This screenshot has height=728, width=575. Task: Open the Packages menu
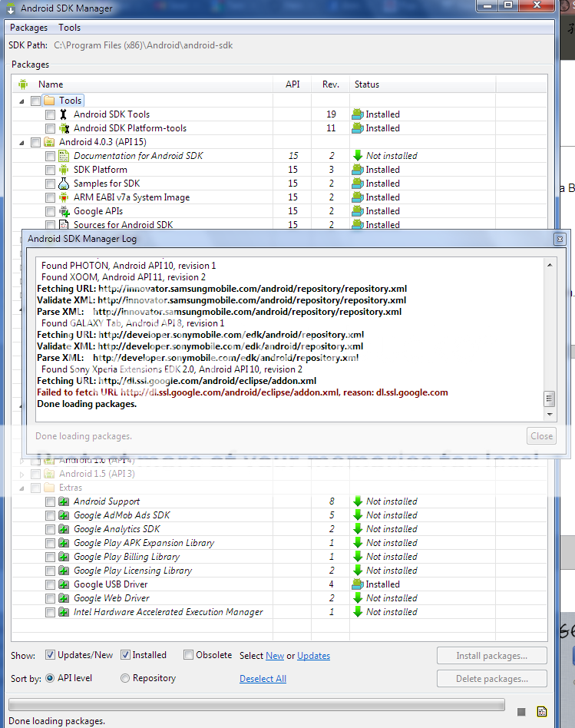(28, 28)
